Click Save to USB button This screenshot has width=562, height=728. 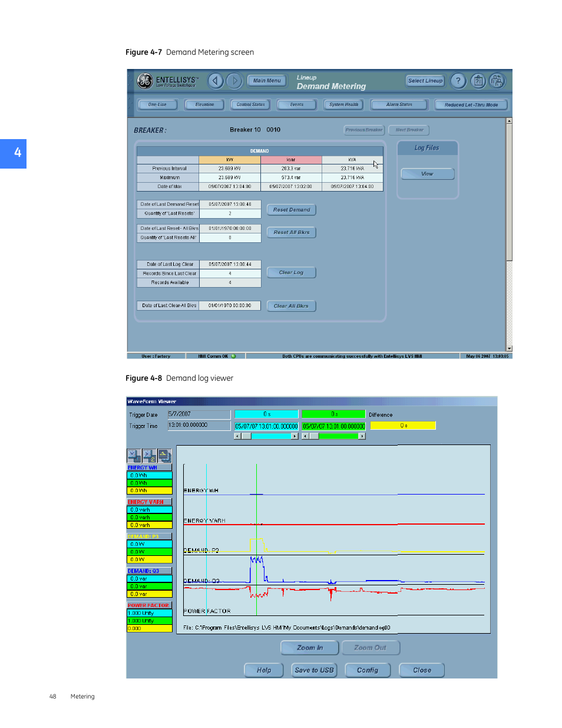coord(314,670)
